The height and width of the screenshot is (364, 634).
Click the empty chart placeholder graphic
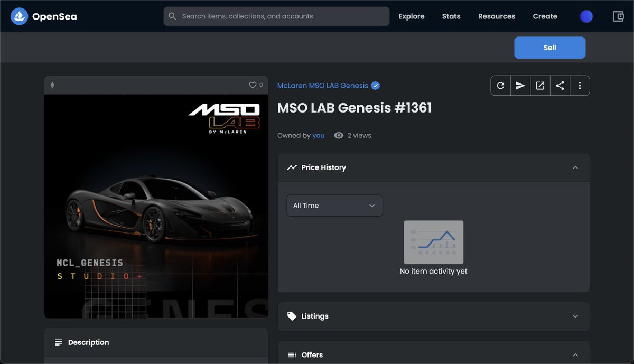click(434, 242)
